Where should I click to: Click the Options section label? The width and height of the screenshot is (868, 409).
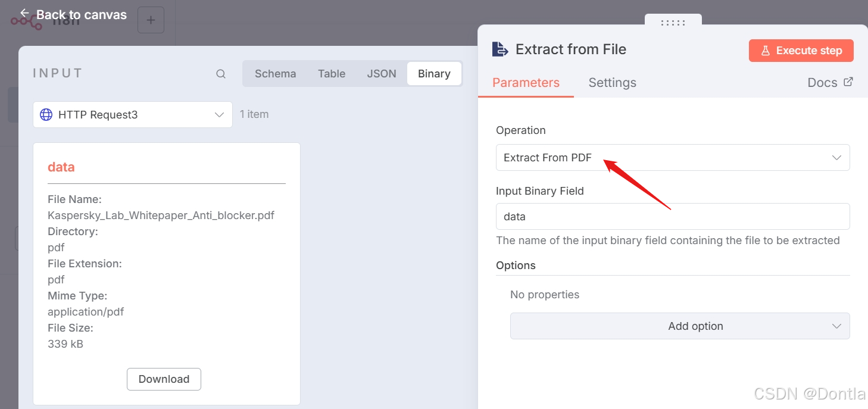pyautogui.click(x=516, y=266)
